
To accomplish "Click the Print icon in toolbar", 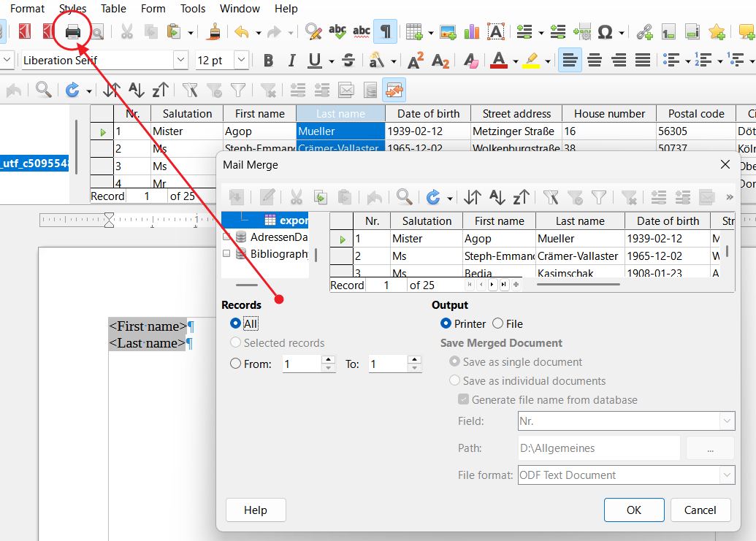I will pos(73,32).
